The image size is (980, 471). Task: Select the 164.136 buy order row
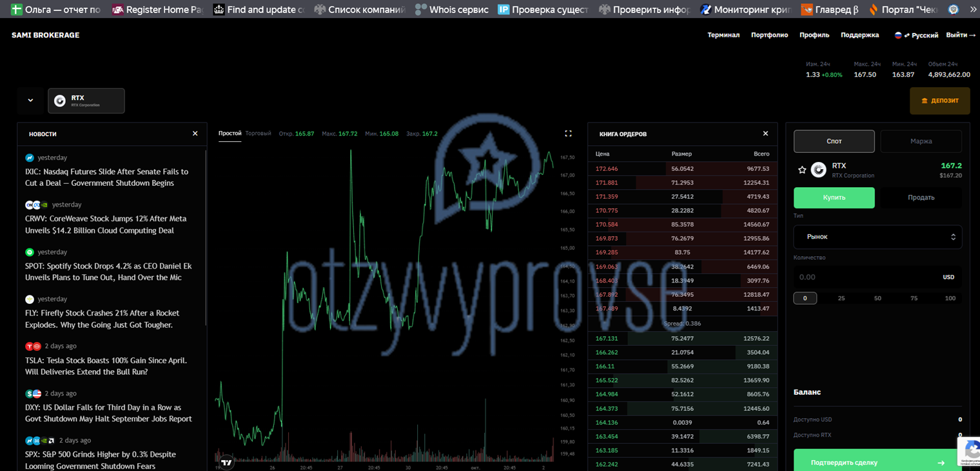pyautogui.click(x=682, y=423)
